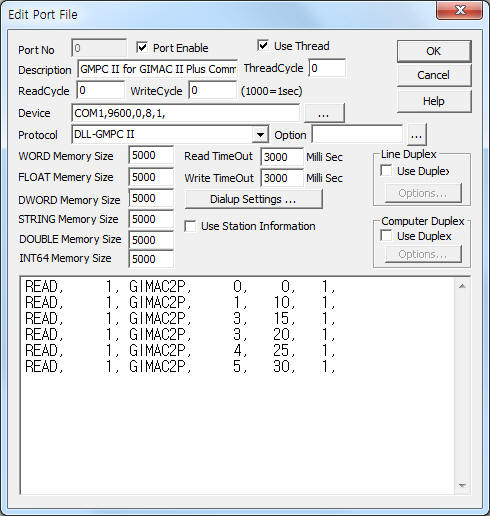Click the Cancel button

(x=434, y=75)
